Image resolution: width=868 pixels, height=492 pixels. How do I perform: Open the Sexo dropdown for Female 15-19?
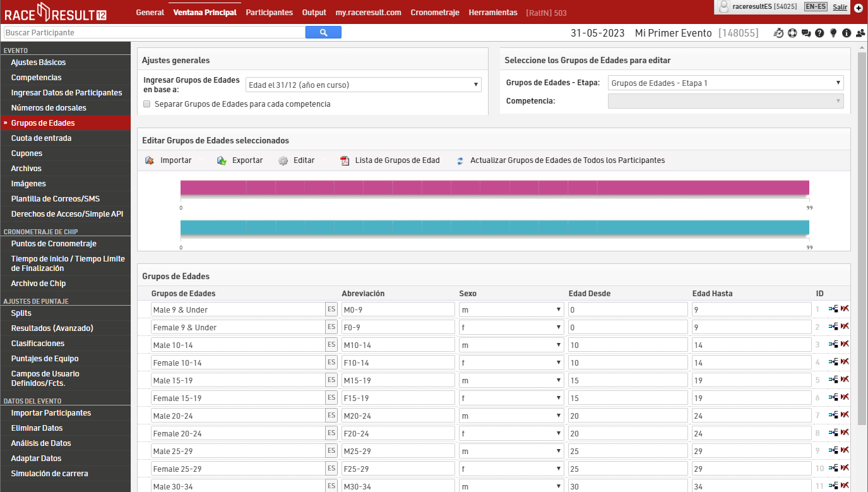click(x=511, y=398)
